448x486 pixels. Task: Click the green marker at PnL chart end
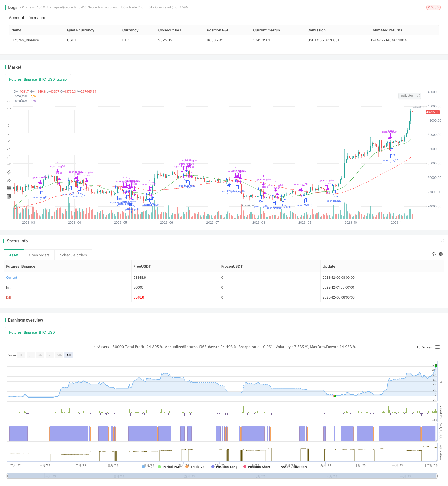coord(436,366)
